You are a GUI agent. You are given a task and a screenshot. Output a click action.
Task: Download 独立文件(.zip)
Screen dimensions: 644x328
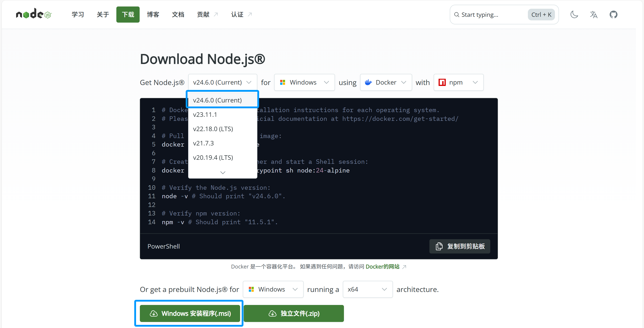(294, 313)
